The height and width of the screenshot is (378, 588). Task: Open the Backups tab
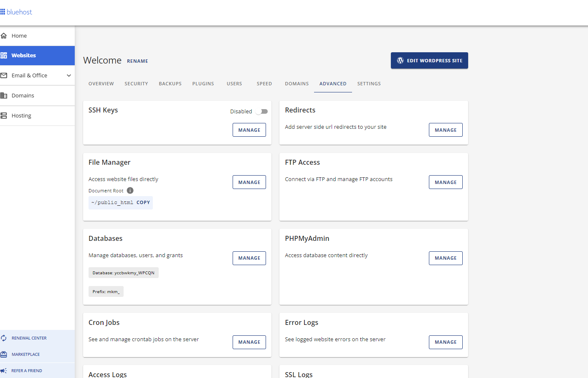click(170, 84)
